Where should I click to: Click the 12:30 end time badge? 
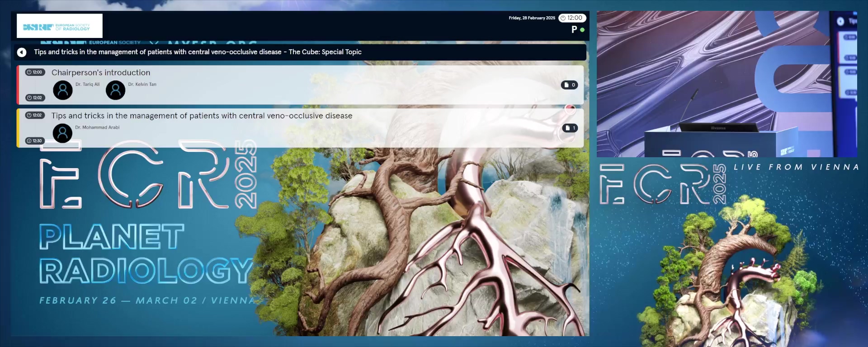coord(35,141)
